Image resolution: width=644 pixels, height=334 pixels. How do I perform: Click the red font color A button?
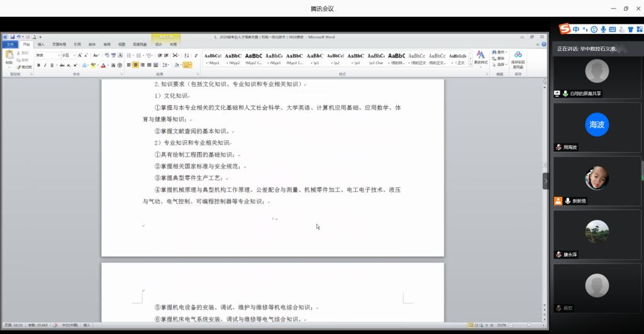103,65
